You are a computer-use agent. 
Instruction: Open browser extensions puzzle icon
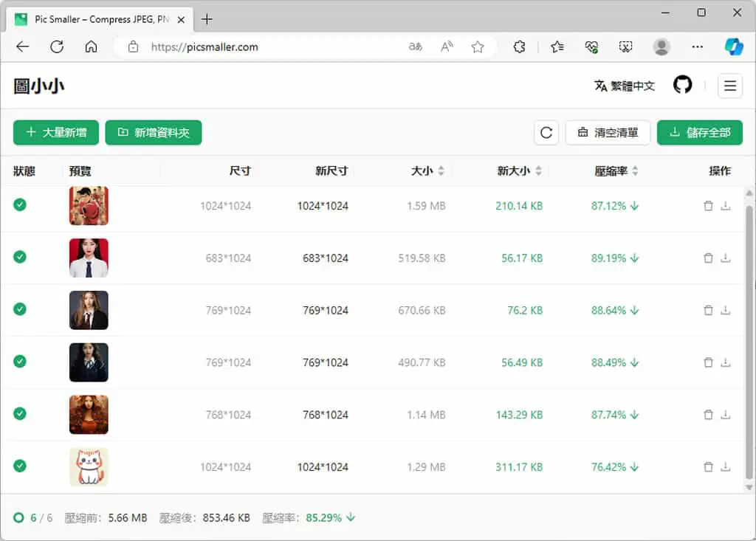click(x=519, y=46)
